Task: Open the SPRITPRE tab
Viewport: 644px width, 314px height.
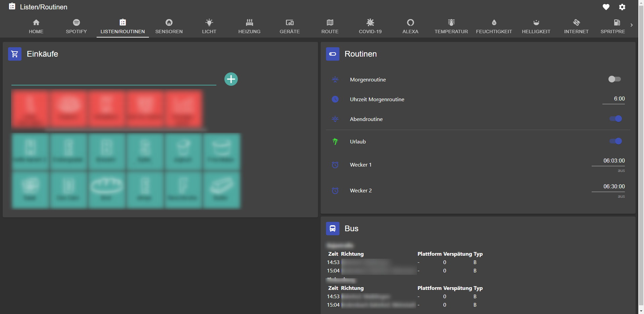Action: [x=612, y=26]
